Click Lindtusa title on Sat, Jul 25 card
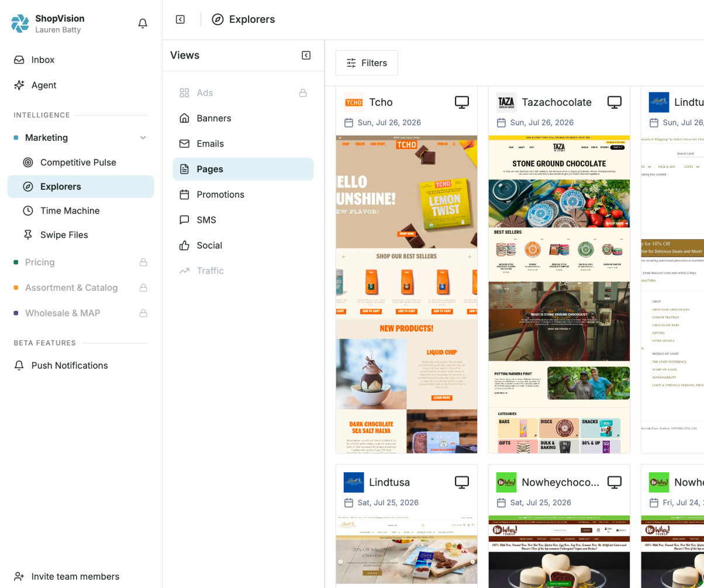 pos(389,482)
